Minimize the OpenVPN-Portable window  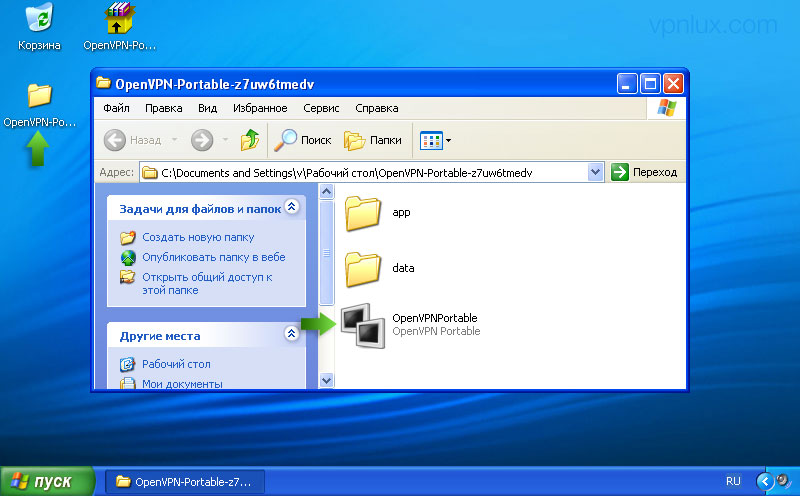pyautogui.click(x=627, y=83)
